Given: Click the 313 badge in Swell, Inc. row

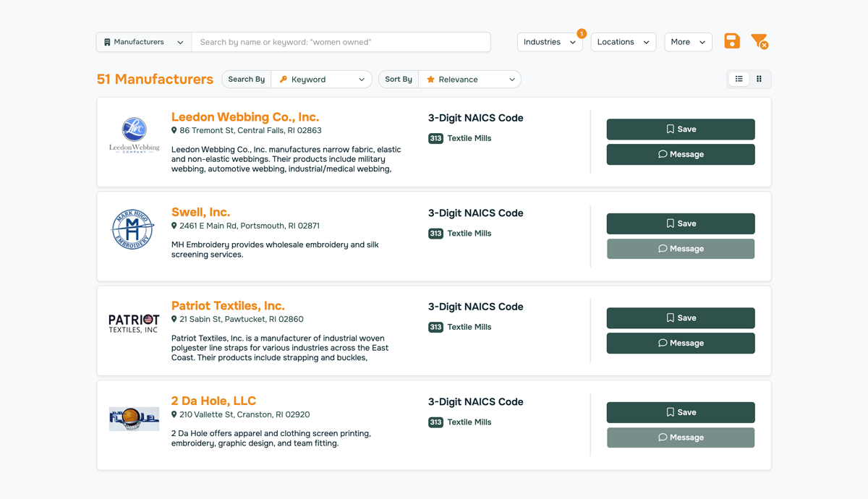Looking at the screenshot, I should coord(435,234).
